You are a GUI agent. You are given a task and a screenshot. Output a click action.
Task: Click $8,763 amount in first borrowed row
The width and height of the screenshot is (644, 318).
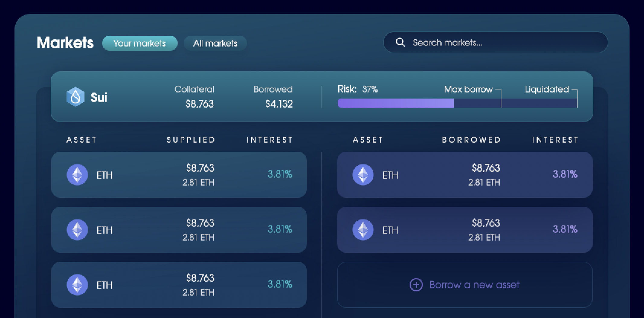point(486,168)
